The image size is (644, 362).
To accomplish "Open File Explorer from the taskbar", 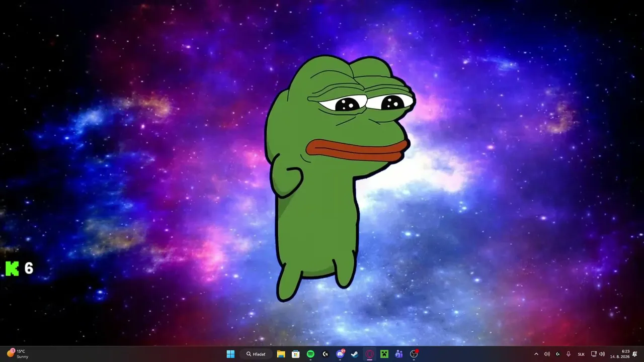I will pos(281,354).
